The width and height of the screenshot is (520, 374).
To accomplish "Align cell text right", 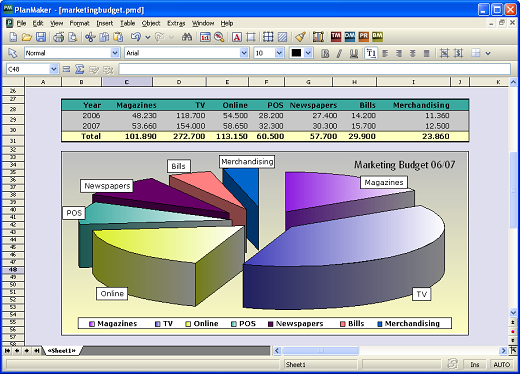I will (x=399, y=53).
